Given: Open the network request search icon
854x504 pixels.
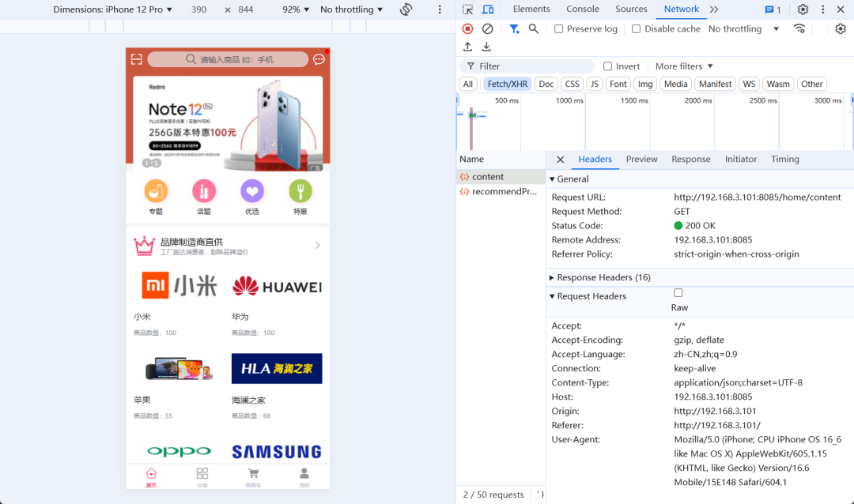Looking at the screenshot, I should [x=532, y=28].
